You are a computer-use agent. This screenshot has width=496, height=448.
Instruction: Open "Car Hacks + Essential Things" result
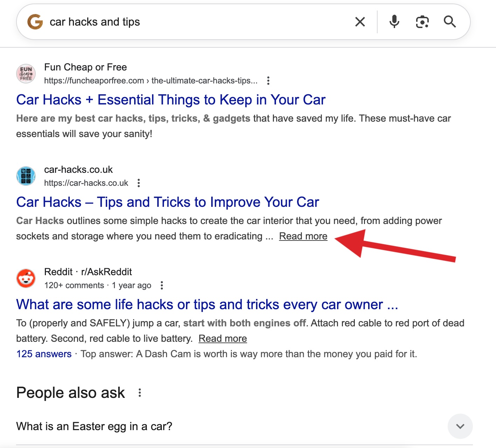[x=171, y=100]
